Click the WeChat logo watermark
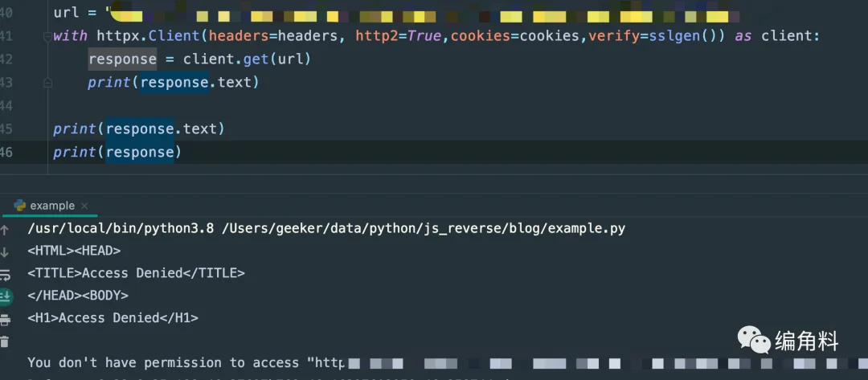This screenshot has width=868, height=380. 754,340
